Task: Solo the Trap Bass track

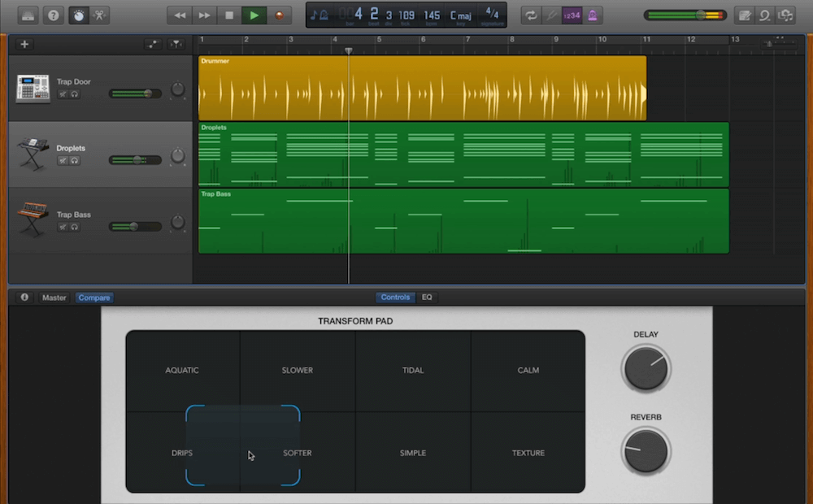Action: 75,227
